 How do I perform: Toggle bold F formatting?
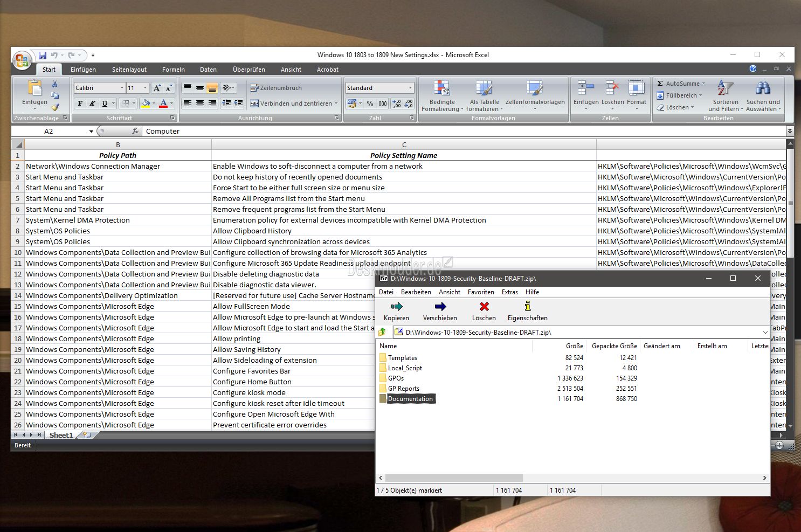click(x=80, y=103)
